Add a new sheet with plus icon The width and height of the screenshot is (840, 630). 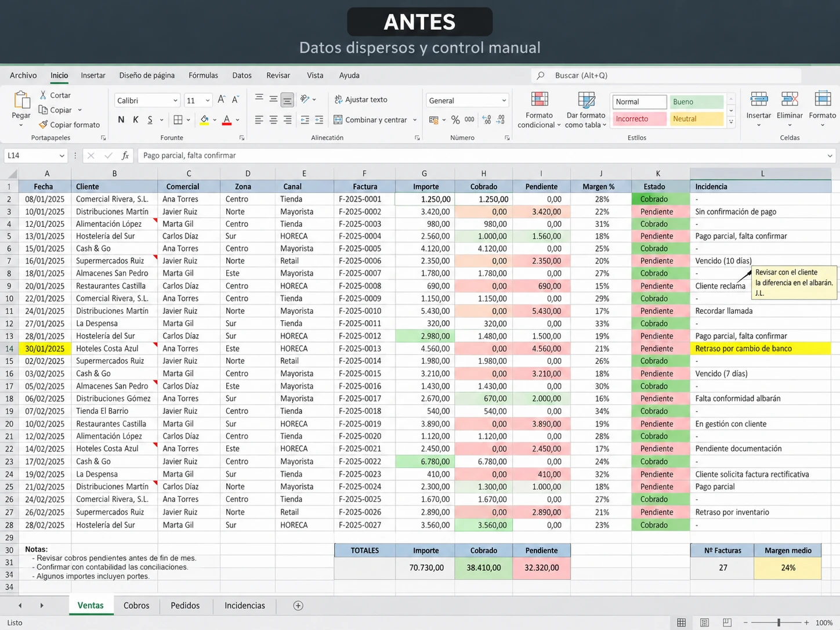point(298,606)
